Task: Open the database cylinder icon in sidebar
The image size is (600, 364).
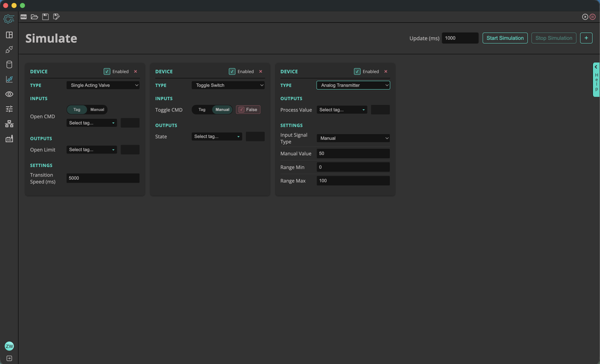Action: (x=9, y=64)
